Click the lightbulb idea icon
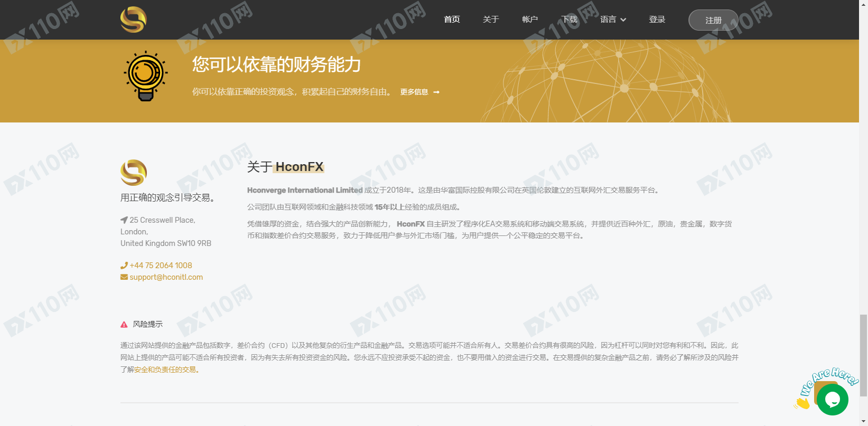Image resolution: width=868 pixels, height=426 pixels. [x=145, y=76]
